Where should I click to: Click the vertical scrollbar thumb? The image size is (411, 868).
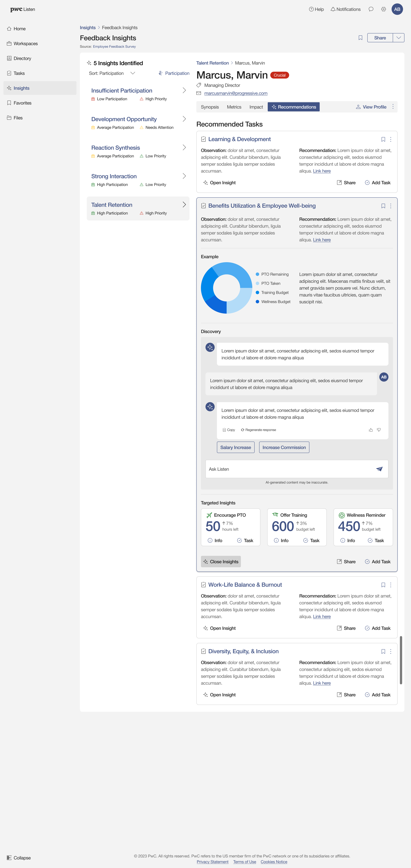coord(401,660)
